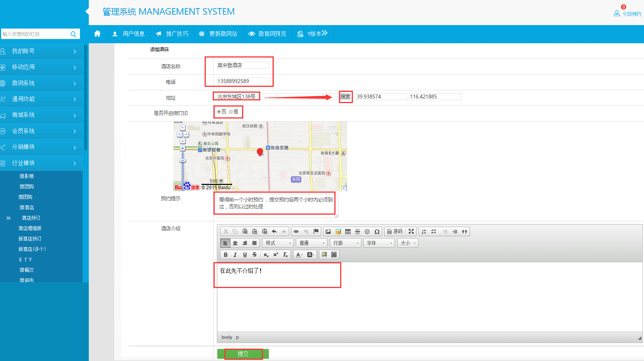Click the Undo arrow in editor toolbar

point(274,232)
